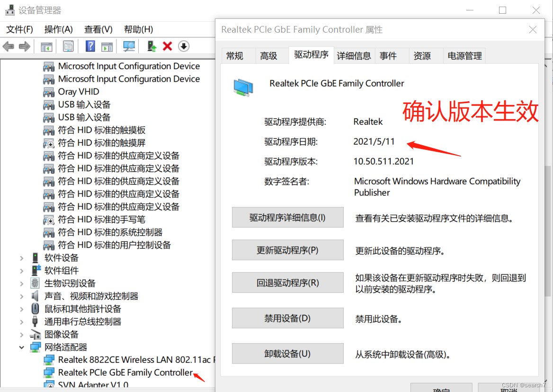553x392 pixels.
Task: Select 符合 HID 标准的触摸板 in the tree
Action: 102,130
